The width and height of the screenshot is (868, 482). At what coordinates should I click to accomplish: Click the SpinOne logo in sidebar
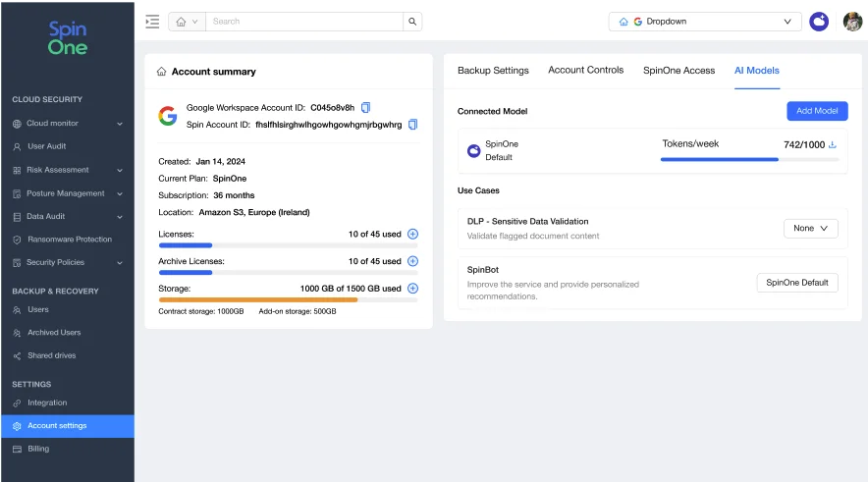tap(68, 37)
